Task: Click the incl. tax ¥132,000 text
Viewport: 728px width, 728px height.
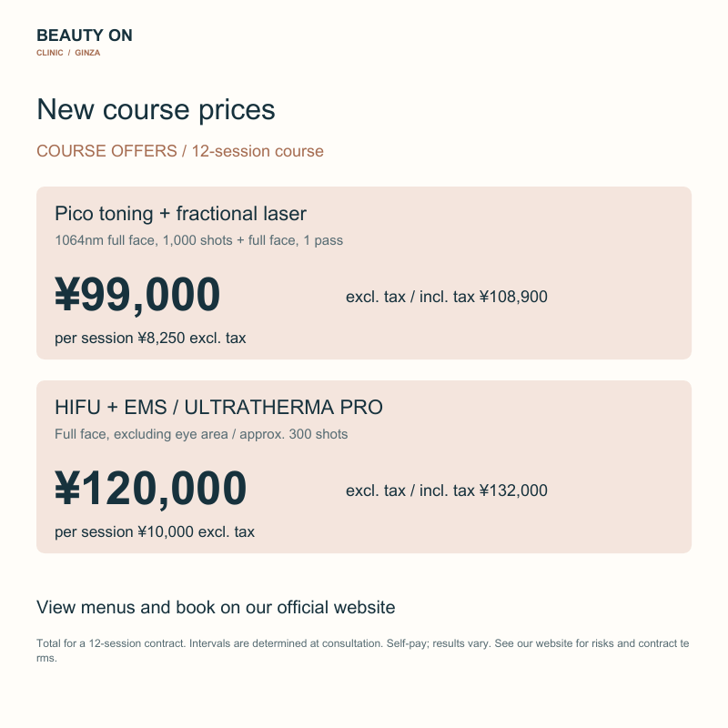Action: [x=483, y=490]
